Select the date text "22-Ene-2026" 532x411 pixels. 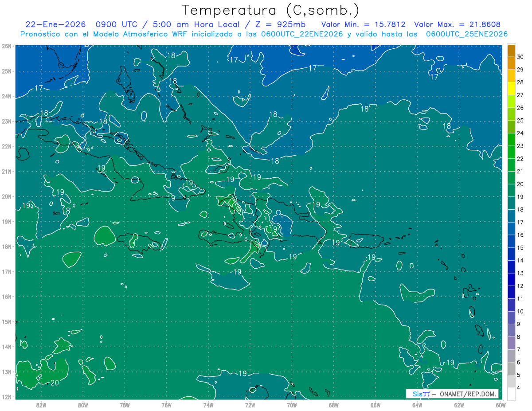pos(55,24)
